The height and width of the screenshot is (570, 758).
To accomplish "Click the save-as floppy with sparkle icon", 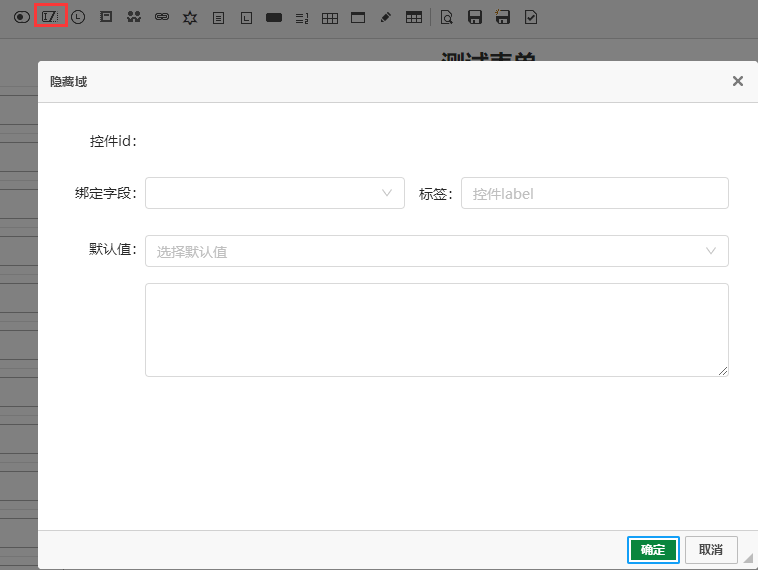I will click(x=502, y=17).
